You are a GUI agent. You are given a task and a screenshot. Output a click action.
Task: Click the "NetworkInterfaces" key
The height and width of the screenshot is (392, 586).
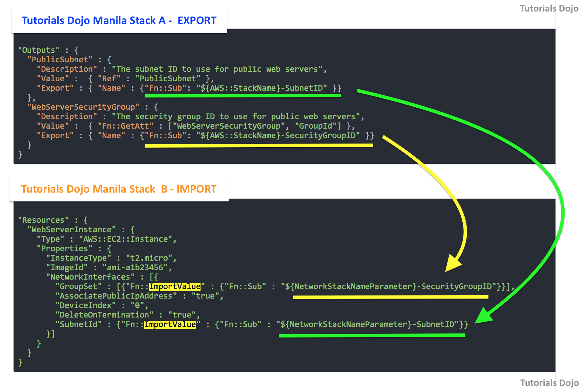coord(90,277)
